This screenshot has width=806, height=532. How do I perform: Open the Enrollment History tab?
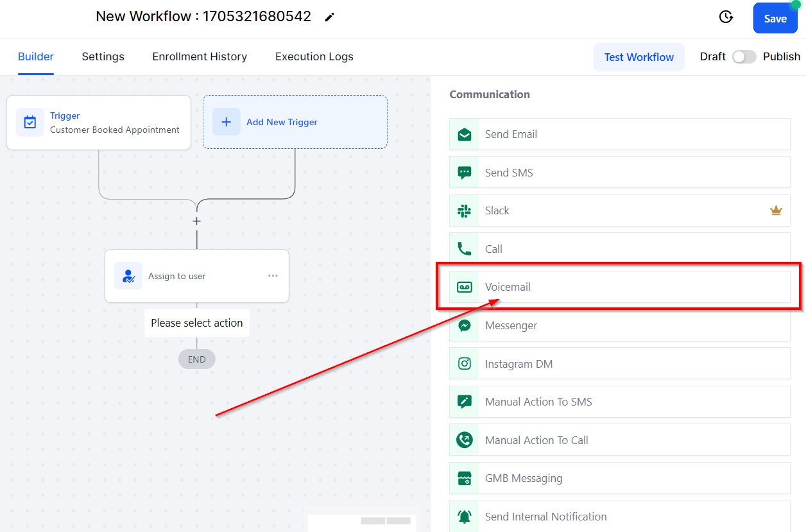click(x=200, y=56)
